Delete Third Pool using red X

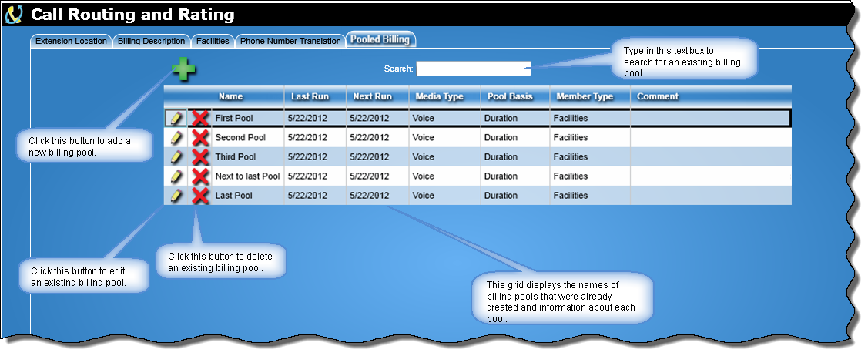(199, 156)
